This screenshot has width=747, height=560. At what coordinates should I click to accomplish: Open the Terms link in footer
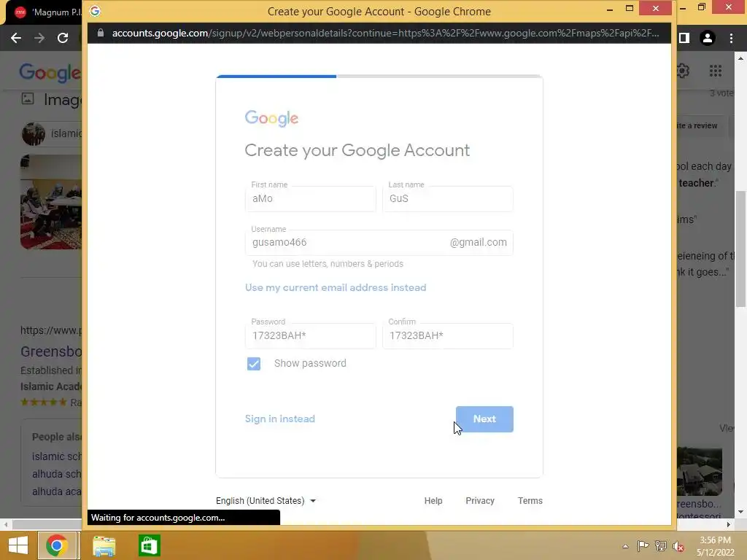530,500
